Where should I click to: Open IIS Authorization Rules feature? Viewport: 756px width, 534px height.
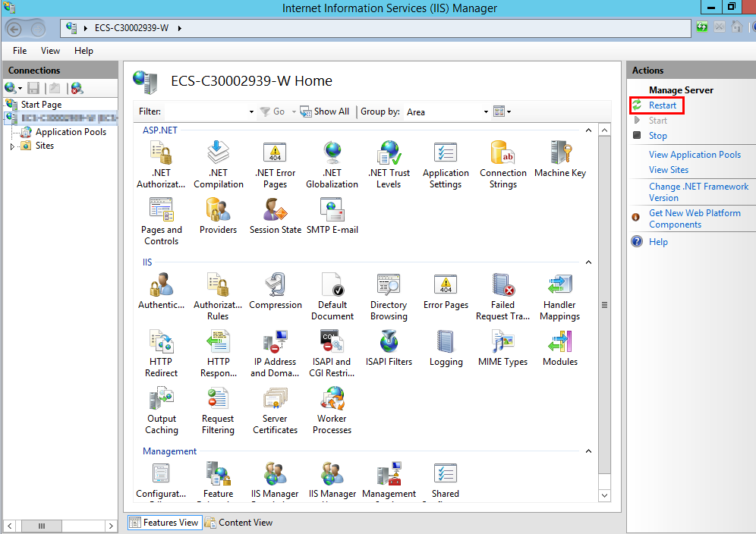(x=218, y=297)
